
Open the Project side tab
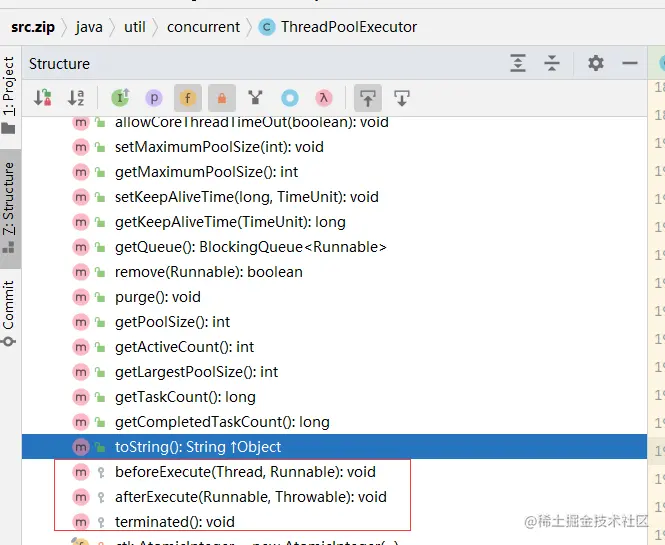click(x=9, y=96)
